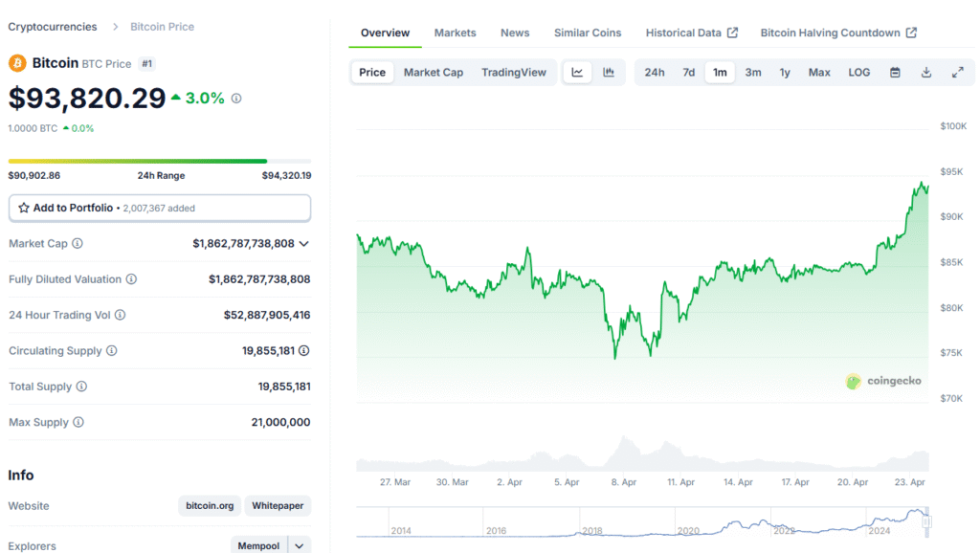Show Circulating Supply label info icon
This screenshot has height=553, width=980.
111,350
